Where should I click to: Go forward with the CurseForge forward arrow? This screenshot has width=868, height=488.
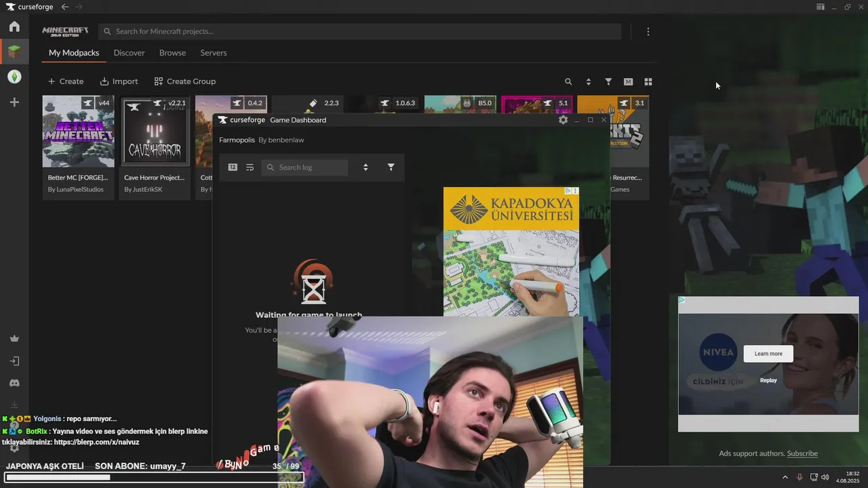pyautogui.click(x=79, y=7)
